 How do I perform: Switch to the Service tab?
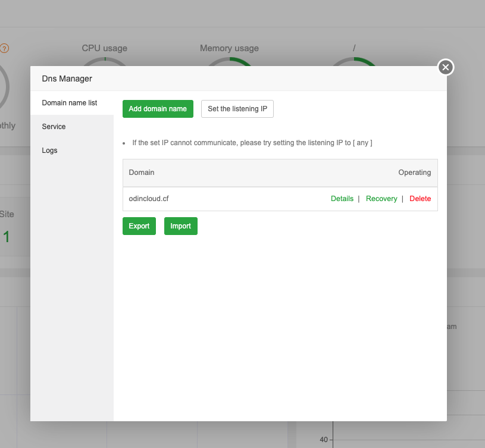(x=72, y=127)
